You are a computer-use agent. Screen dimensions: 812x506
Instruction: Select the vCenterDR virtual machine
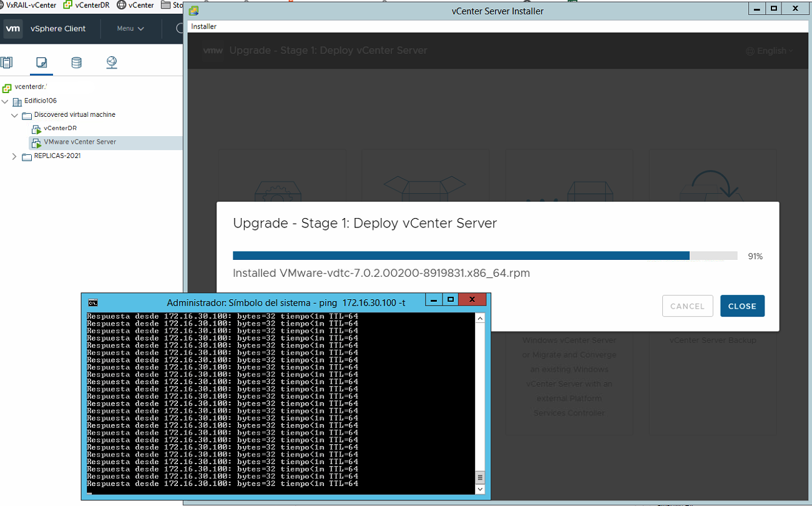coord(61,129)
